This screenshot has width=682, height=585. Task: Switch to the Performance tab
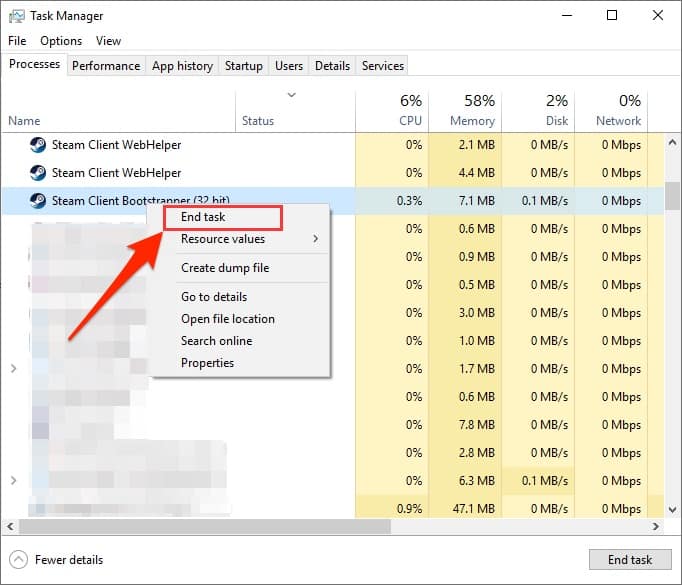(106, 66)
